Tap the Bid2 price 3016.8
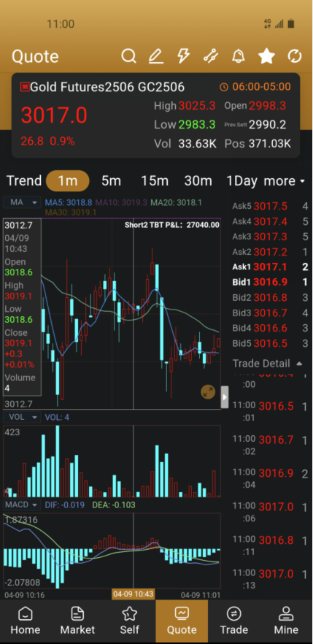The width and height of the screenshot is (313, 644). pyautogui.click(x=271, y=297)
